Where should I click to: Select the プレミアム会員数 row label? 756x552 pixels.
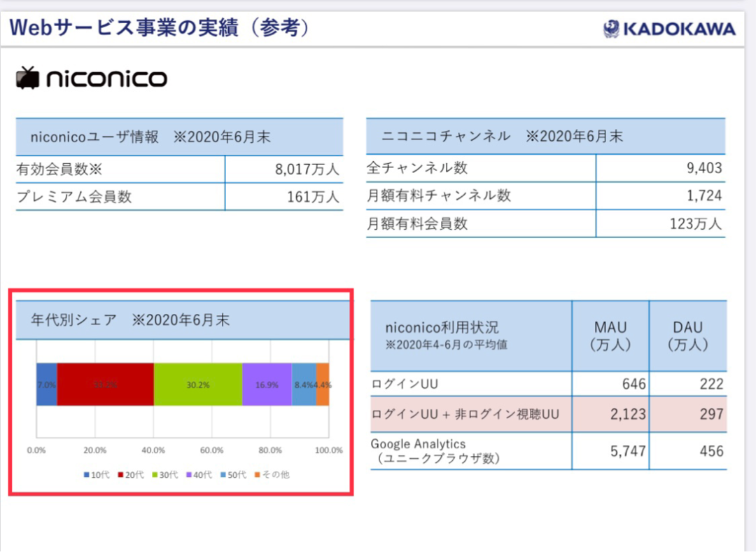pos(74,197)
